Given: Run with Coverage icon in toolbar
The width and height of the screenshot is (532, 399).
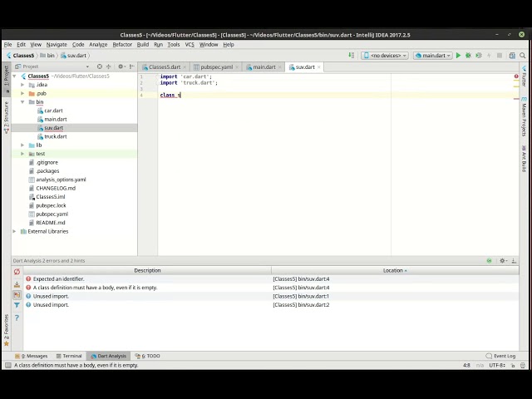Looking at the screenshot, I should [479, 56].
